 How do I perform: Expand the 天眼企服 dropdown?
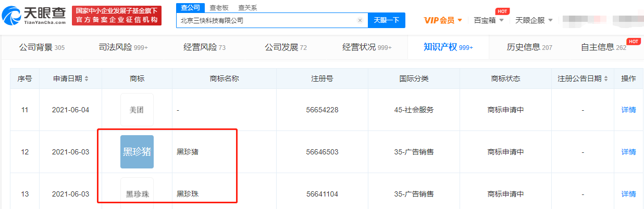coord(534,20)
